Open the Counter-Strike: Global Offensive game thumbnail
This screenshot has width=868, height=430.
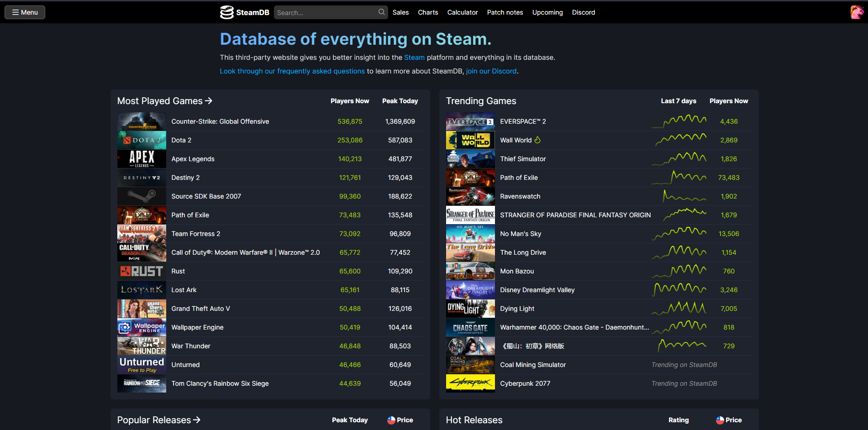click(x=142, y=121)
